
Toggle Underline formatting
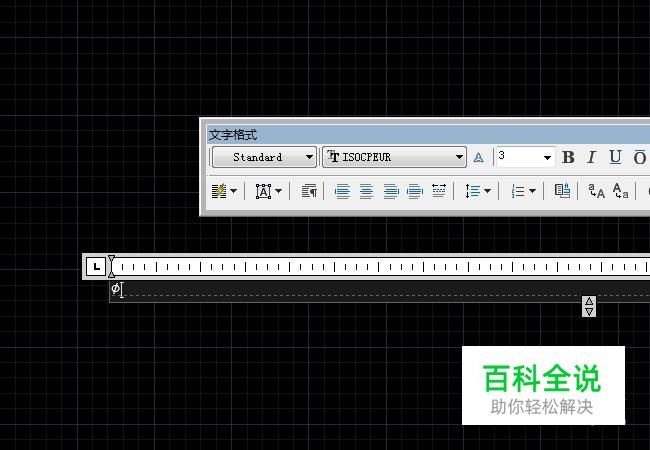[x=616, y=157]
